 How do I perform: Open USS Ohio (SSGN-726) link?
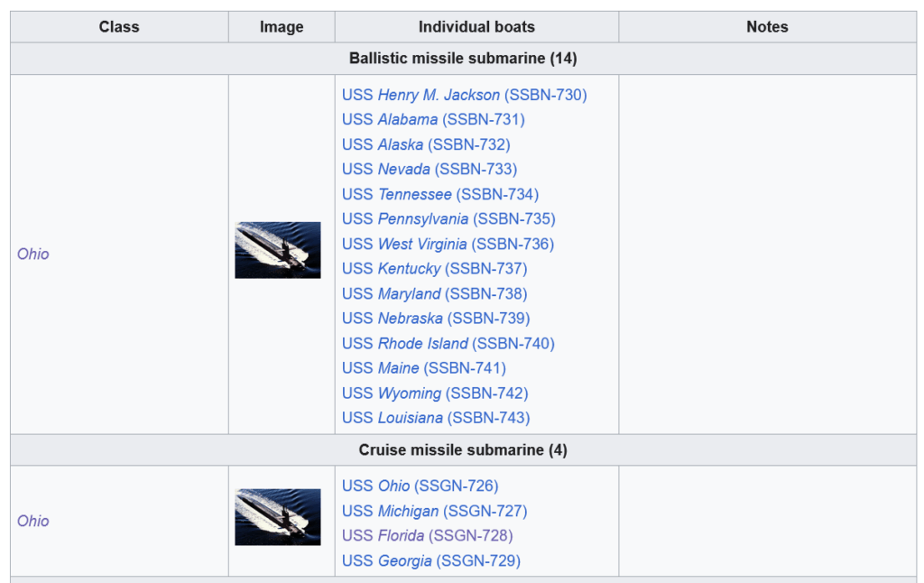pyautogui.click(x=420, y=486)
